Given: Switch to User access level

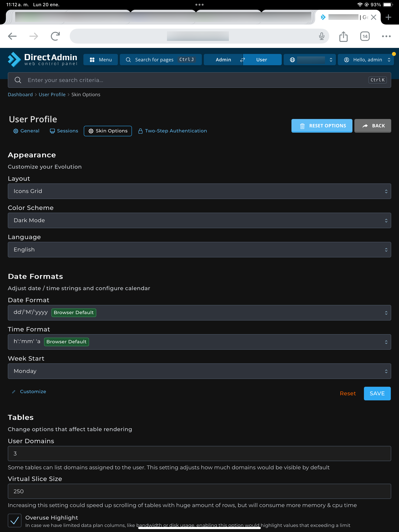Looking at the screenshot, I should click(x=262, y=60).
